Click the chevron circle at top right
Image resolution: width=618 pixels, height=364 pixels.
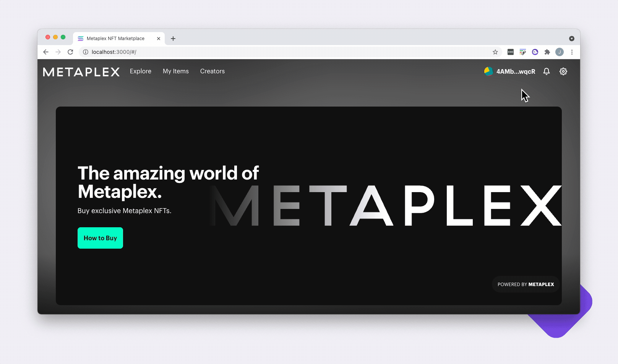[572, 39]
